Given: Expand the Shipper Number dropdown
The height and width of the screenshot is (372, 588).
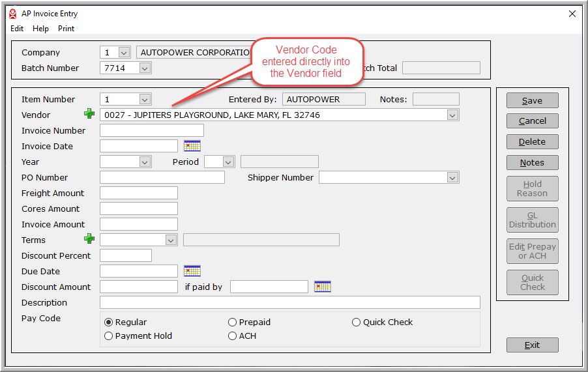Looking at the screenshot, I should click(x=453, y=178).
